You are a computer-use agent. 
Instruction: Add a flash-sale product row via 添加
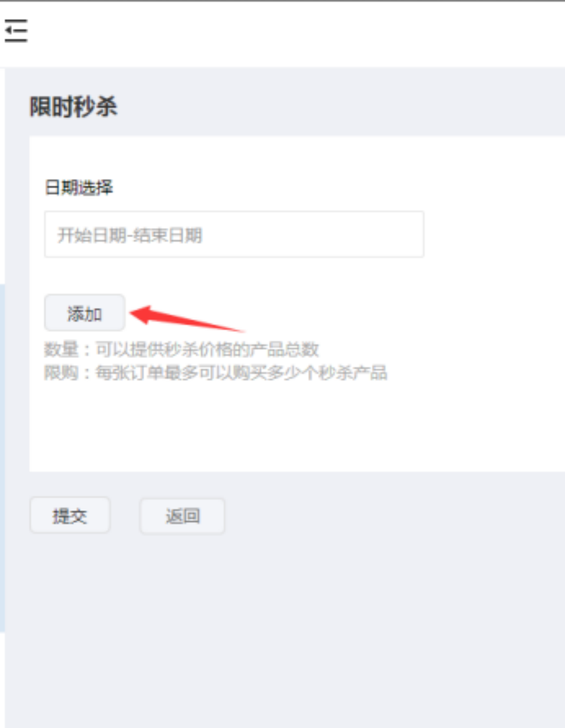point(85,313)
